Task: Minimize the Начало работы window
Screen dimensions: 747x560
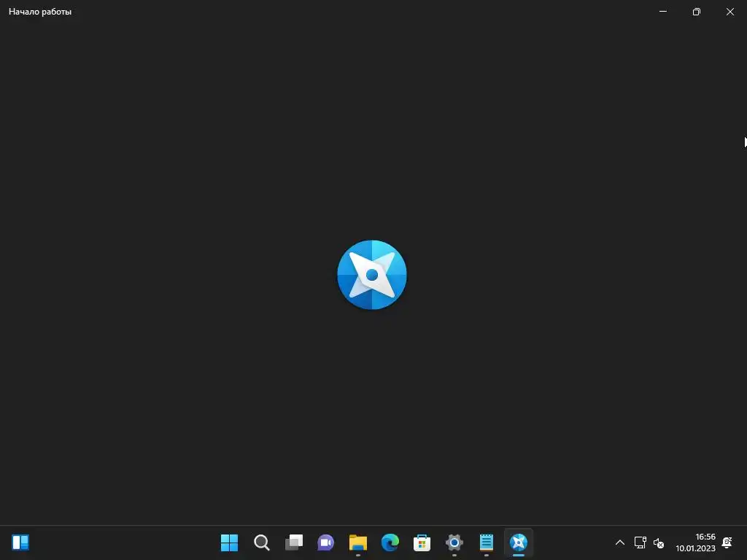Action: [662, 12]
